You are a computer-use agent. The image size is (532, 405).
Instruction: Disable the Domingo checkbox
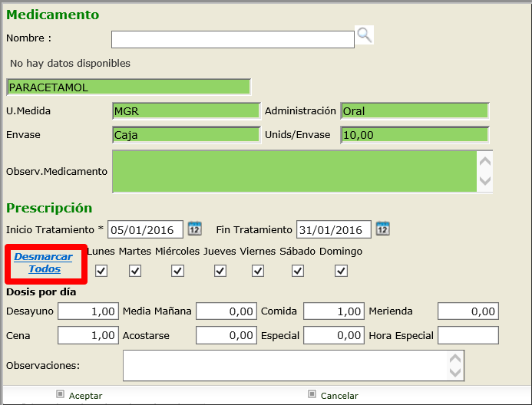tap(342, 270)
